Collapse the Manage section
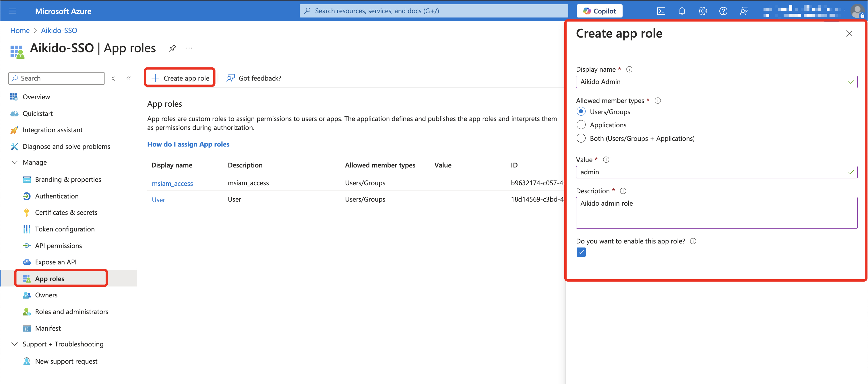Viewport: 868px width, 384px height. 14,162
